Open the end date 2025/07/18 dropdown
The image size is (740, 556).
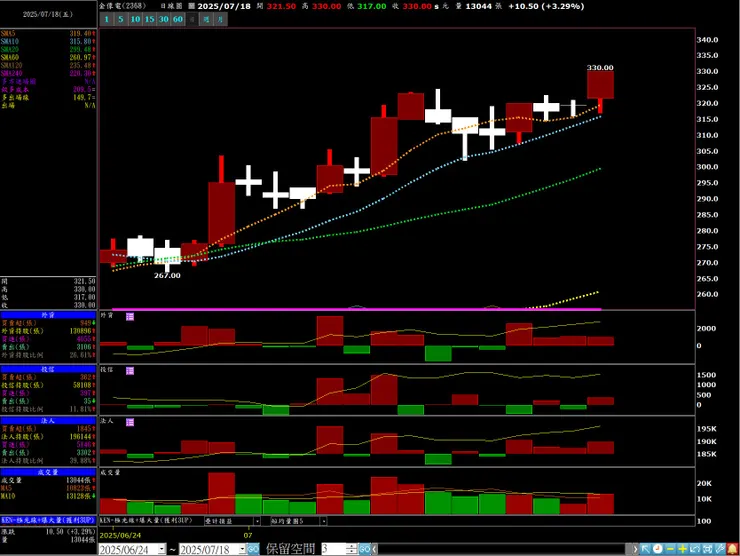(242, 549)
